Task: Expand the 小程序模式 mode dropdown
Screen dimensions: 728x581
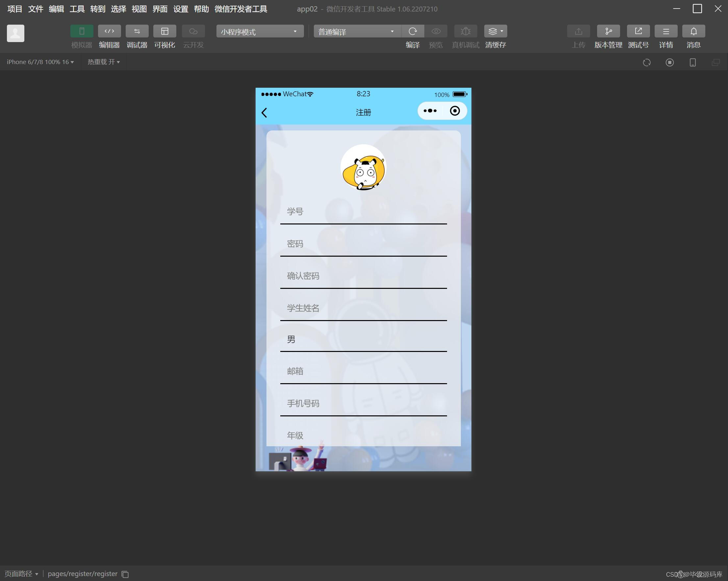Action: coord(260,31)
